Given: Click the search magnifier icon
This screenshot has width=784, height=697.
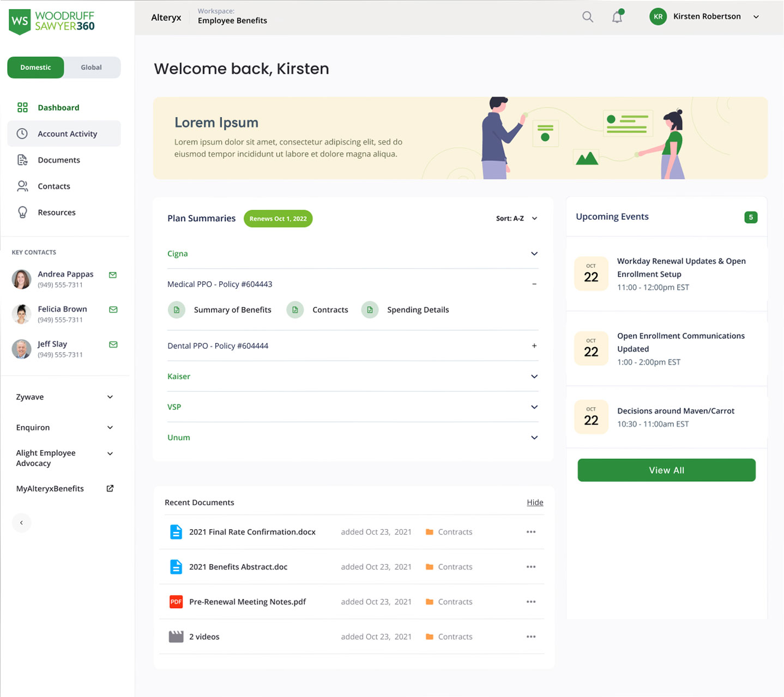Looking at the screenshot, I should click(587, 17).
